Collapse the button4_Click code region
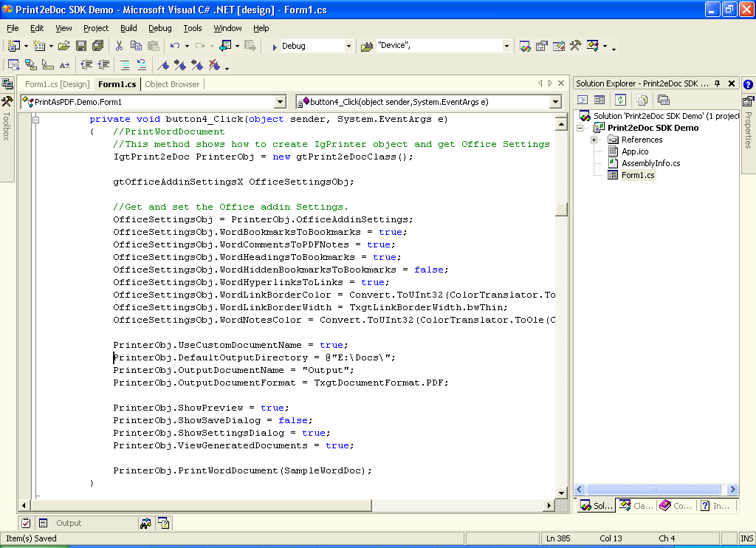This screenshot has height=548, width=756. coord(35,120)
